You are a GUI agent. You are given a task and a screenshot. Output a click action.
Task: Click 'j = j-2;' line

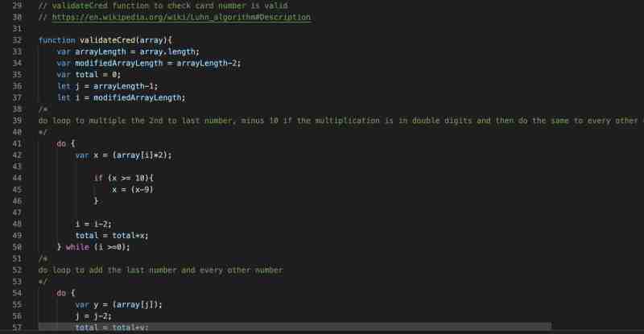point(93,316)
